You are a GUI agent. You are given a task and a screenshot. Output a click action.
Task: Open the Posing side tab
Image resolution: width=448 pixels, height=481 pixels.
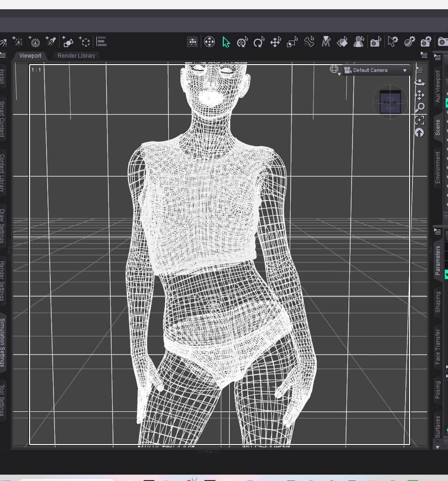[x=437, y=390]
